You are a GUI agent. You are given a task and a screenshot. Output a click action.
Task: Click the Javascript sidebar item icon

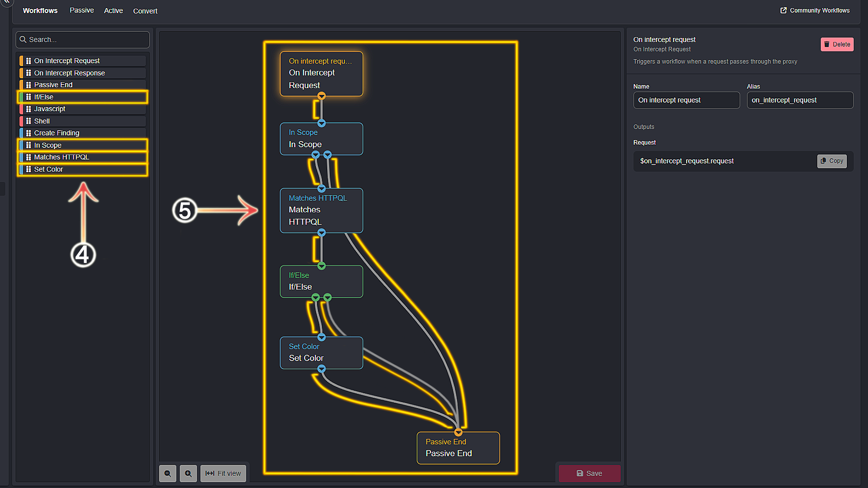[28, 109]
